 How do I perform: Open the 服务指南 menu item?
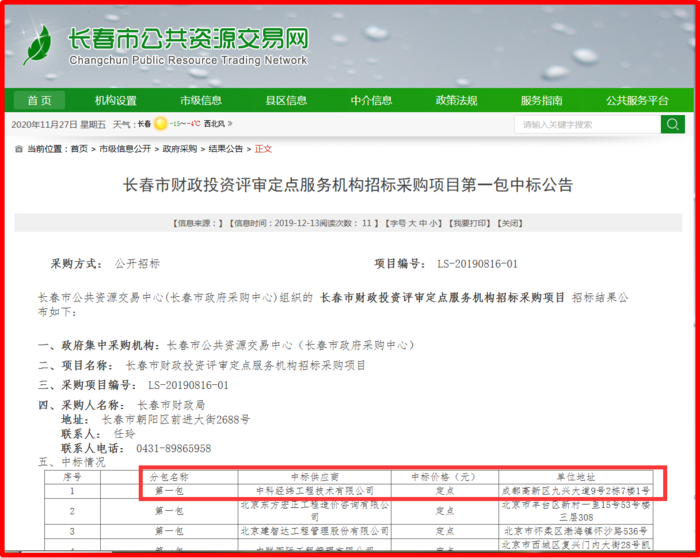542,100
